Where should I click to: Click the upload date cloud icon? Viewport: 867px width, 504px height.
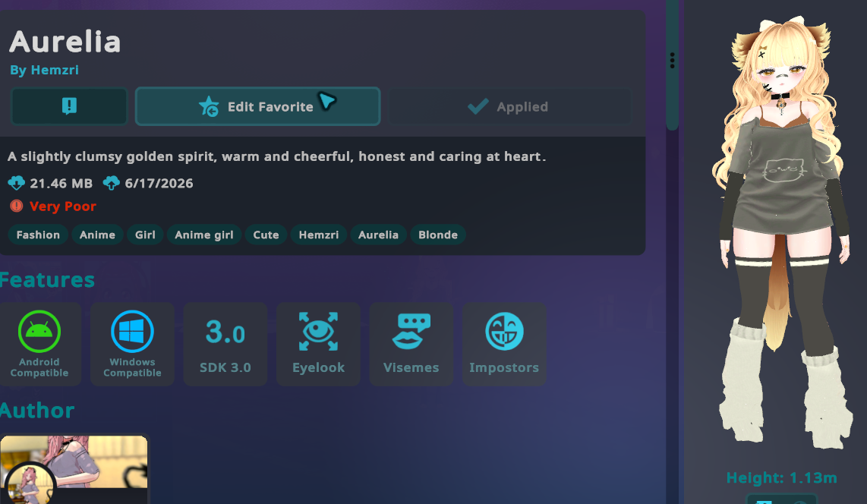111,183
